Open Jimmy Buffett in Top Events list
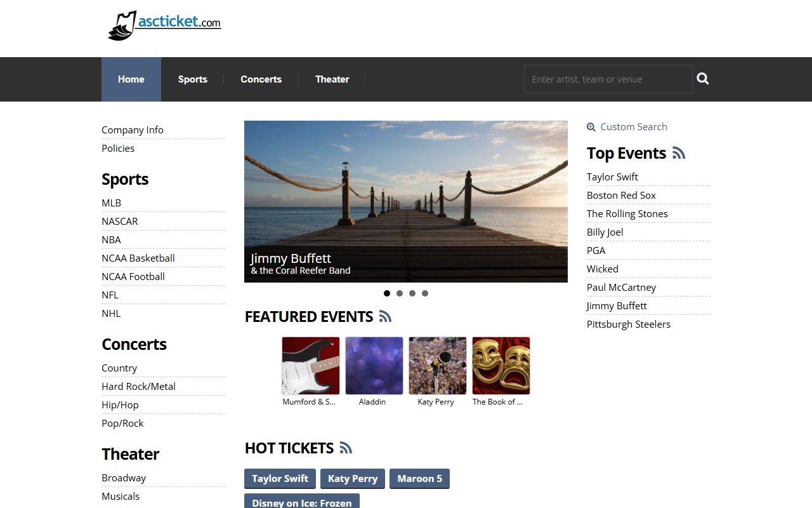 tap(617, 306)
